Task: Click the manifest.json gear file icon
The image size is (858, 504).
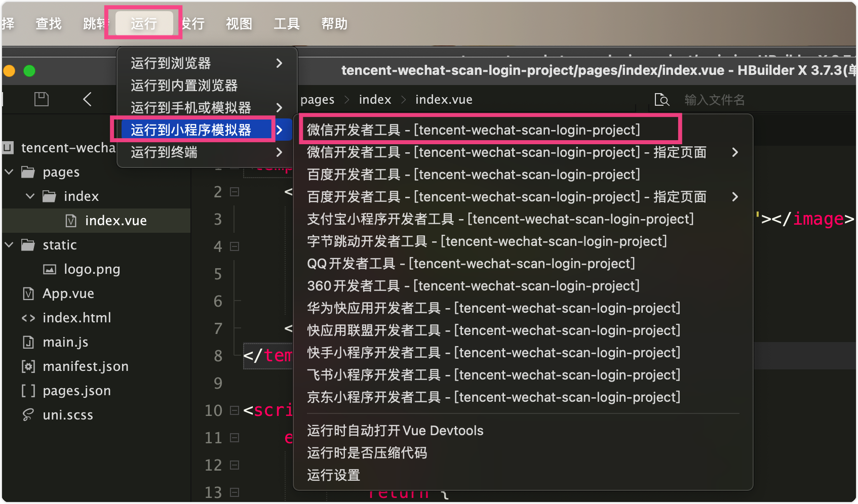Action: pos(28,366)
